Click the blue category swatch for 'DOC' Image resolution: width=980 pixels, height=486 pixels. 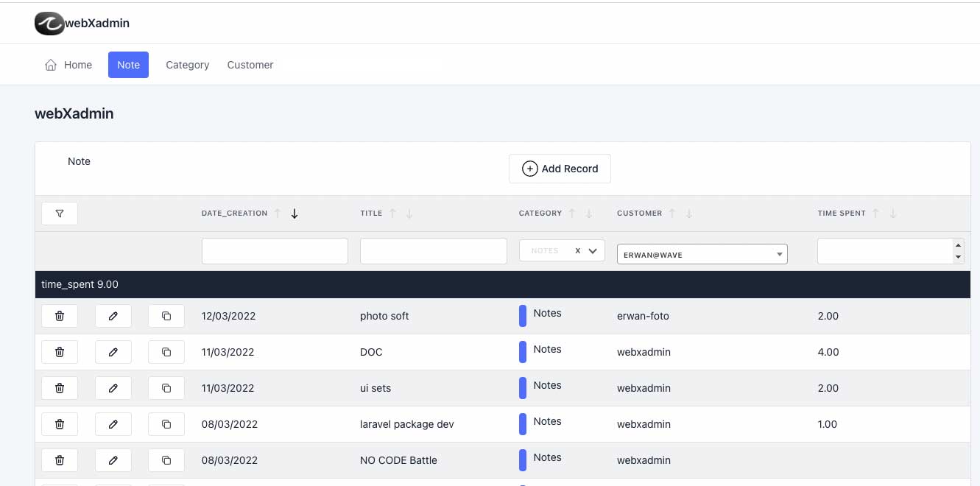[x=523, y=352]
